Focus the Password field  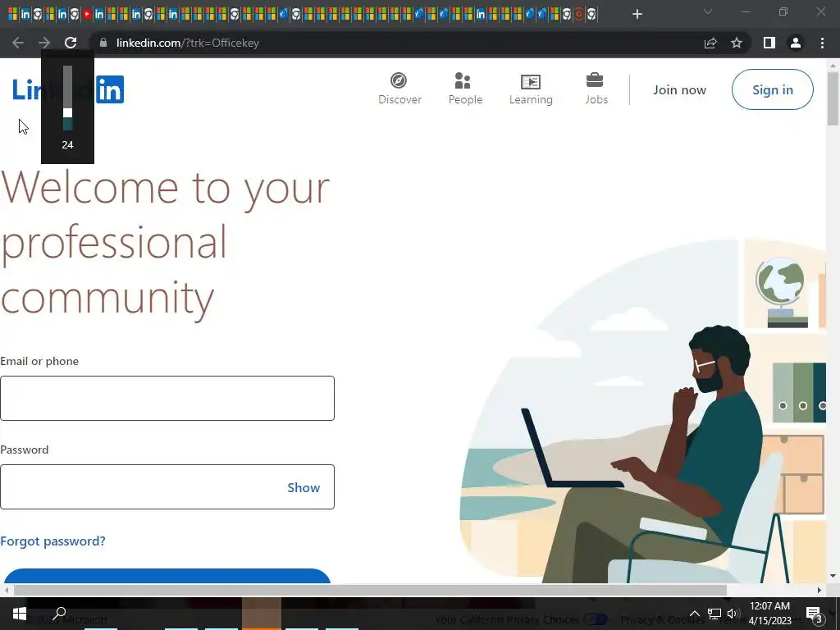click(167, 487)
